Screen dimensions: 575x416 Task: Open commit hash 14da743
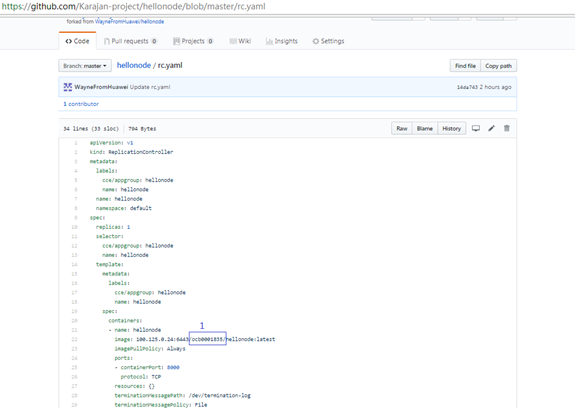tap(467, 87)
